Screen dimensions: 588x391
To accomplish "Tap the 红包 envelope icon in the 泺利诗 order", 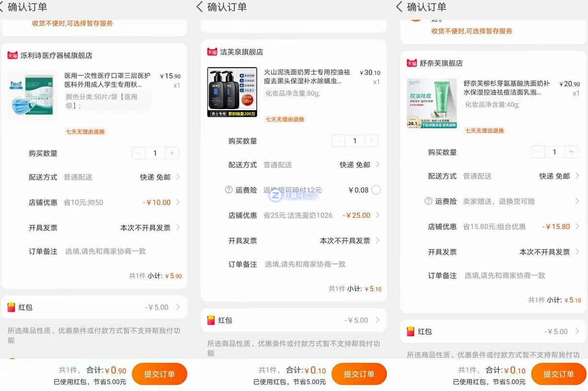I will click(11, 308).
